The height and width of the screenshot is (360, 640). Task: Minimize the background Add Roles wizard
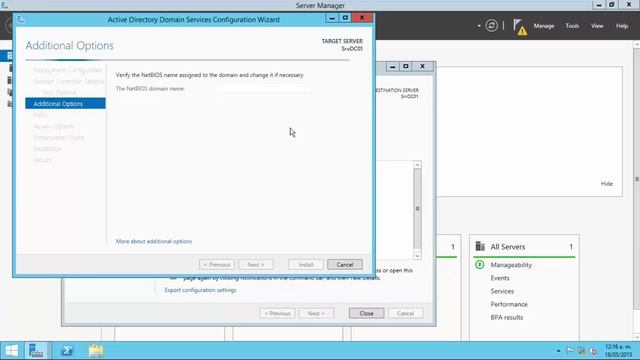[x=392, y=67]
